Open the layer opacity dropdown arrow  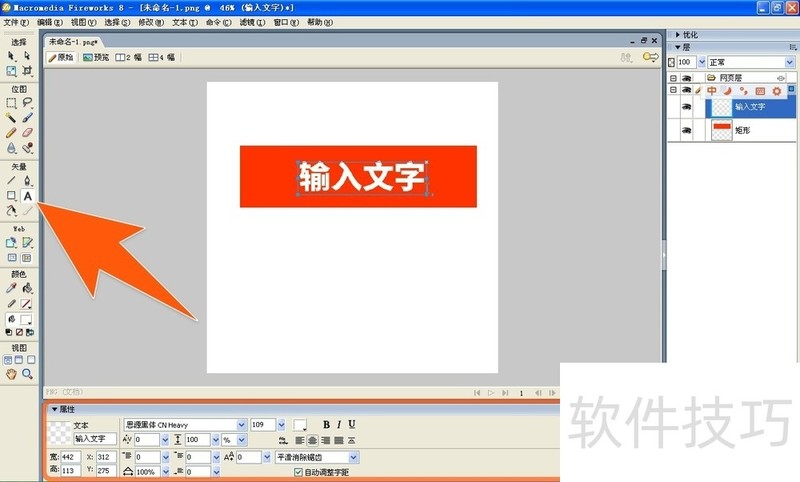[702, 62]
